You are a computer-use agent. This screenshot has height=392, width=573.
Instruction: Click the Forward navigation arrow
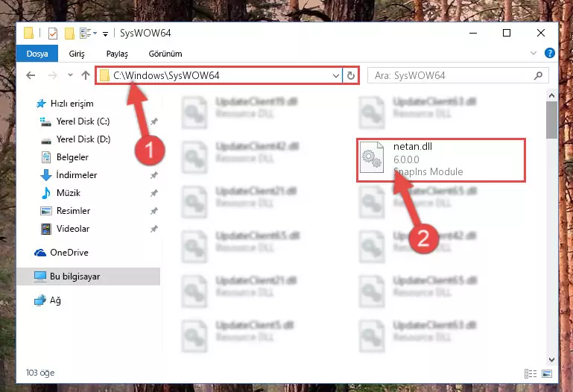[53, 75]
